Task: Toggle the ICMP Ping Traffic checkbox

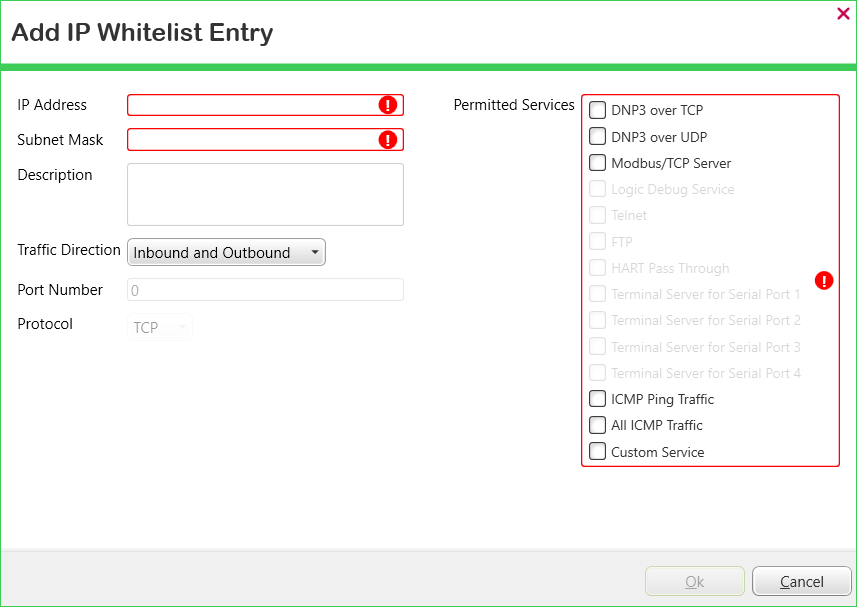Action: 598,399
